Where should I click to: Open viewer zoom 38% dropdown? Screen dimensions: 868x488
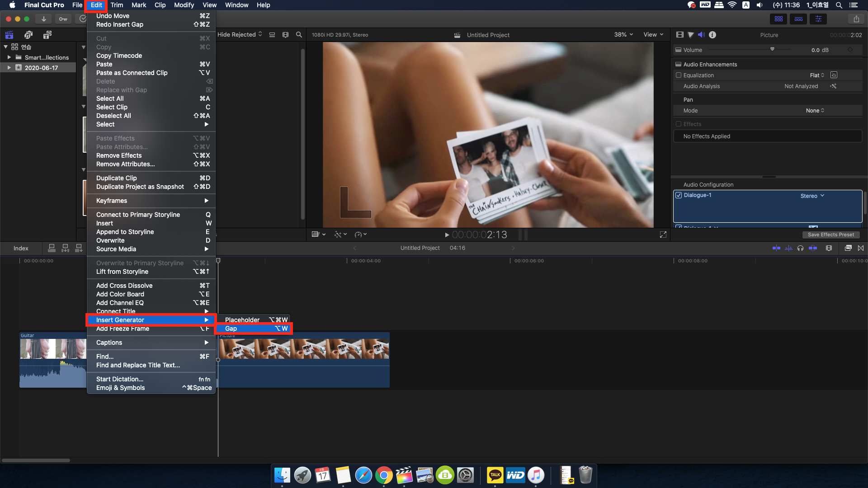click(623, 34)
